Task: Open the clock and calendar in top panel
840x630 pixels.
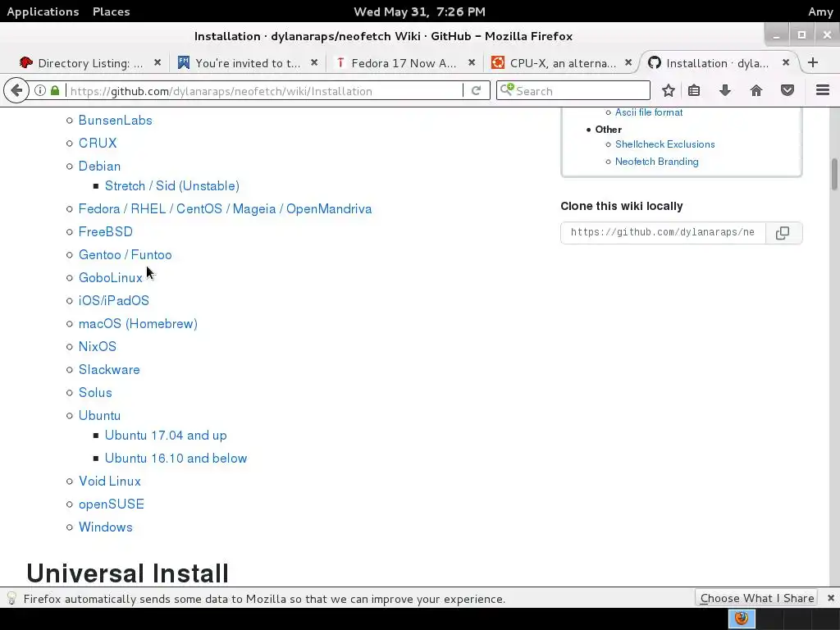Action: [419, 11]
